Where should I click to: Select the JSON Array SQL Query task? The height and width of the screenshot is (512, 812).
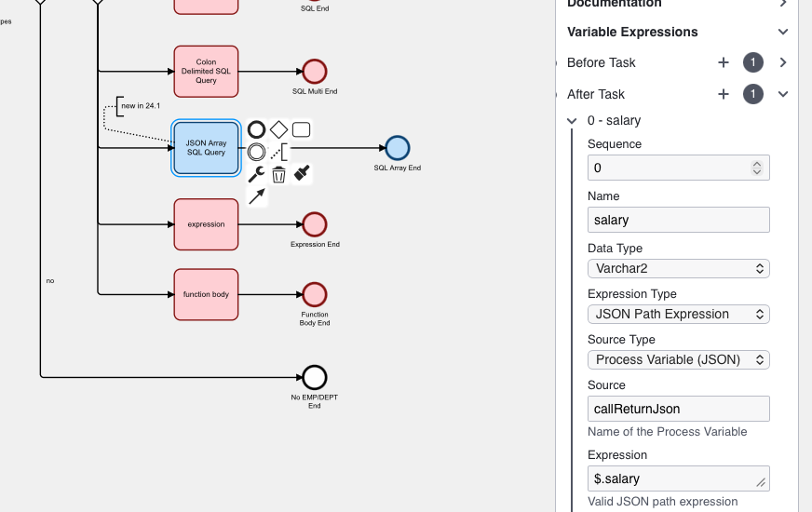click(x=206, y=148)
